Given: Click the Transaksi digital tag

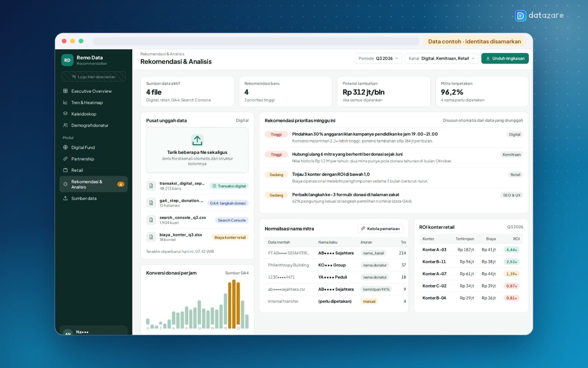Looking at the screenshot, I should pyautogui.click(x=229, y=186).
